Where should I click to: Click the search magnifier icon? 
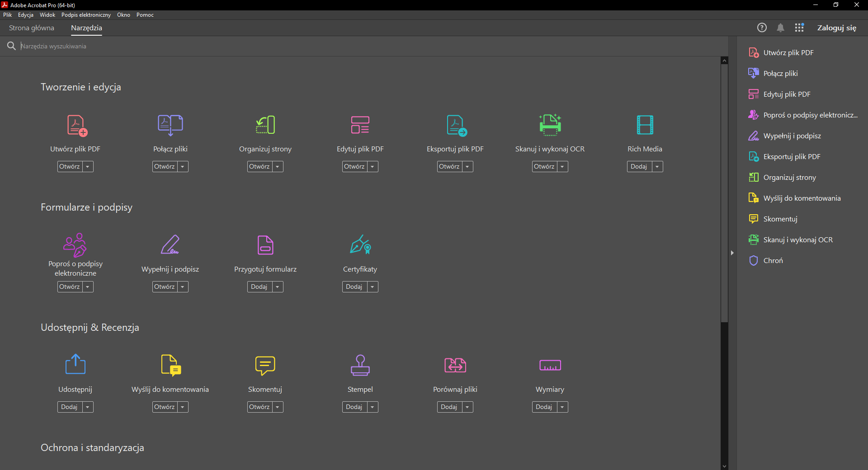click(x=11, y=46)
